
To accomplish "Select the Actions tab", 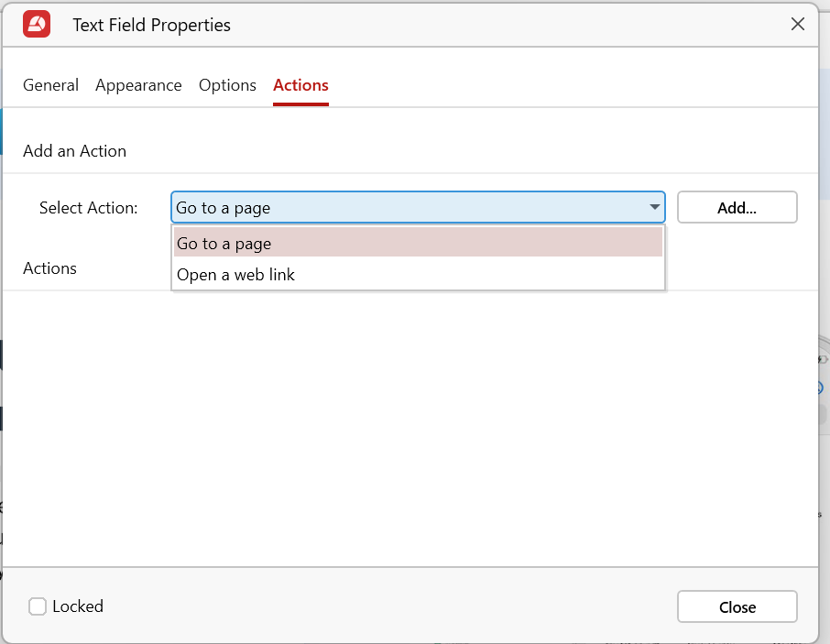I will [x=300, y=85].
